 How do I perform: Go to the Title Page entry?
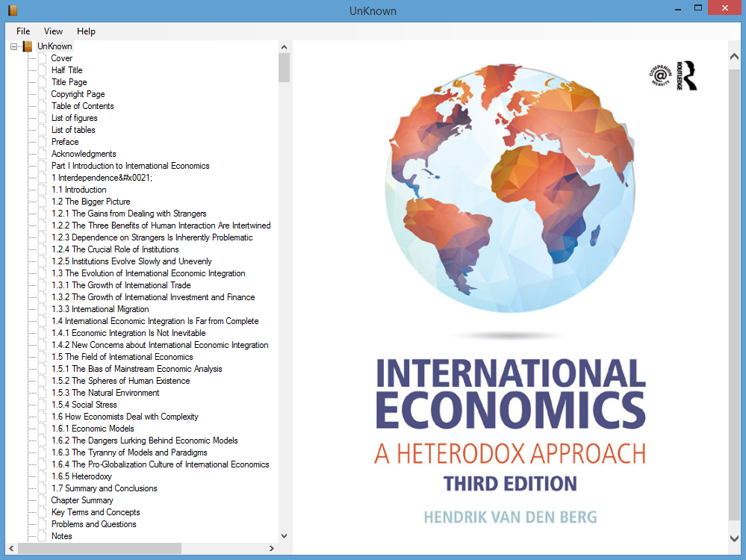pyautogui.click(x=69, y=82)
